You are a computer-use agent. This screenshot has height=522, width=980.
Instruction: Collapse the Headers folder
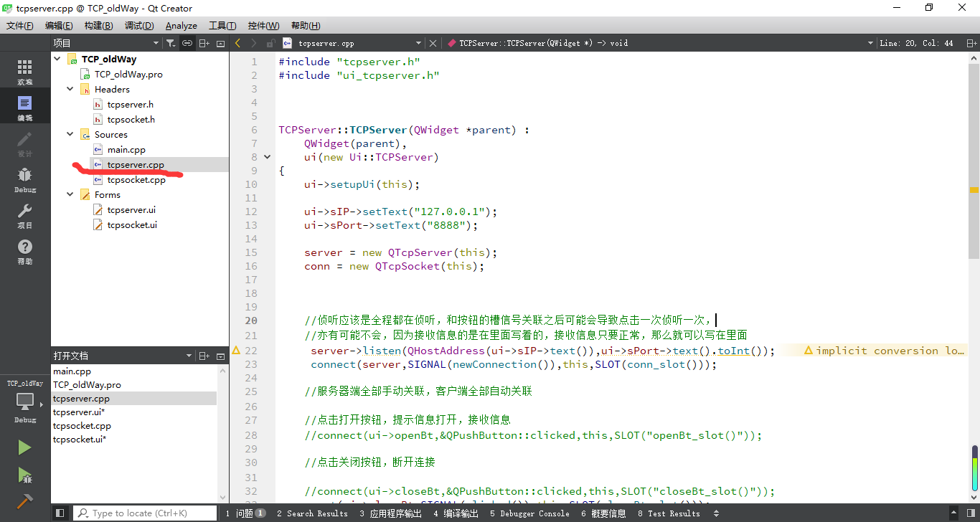(x=70, y=89)
